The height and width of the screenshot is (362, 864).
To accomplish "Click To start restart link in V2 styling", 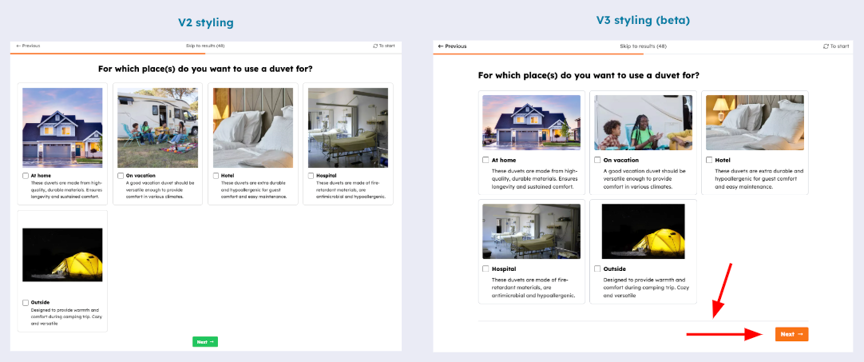I will point(384,46).
